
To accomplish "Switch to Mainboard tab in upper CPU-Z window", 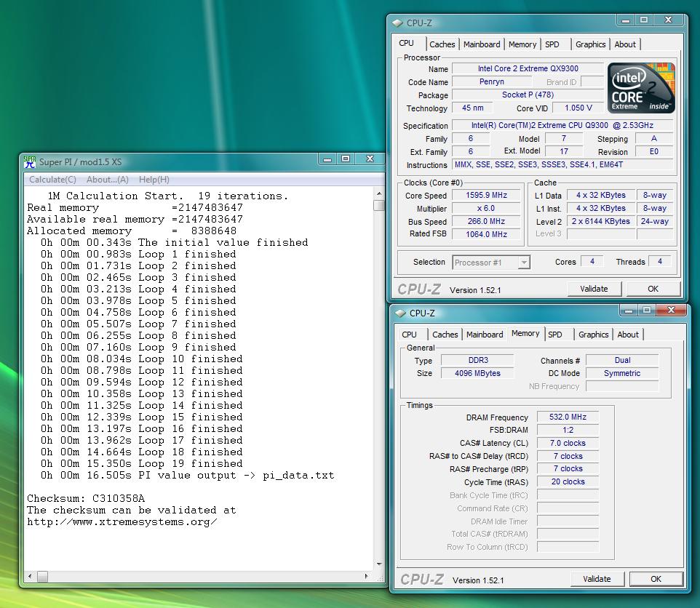I will (482, 44).
